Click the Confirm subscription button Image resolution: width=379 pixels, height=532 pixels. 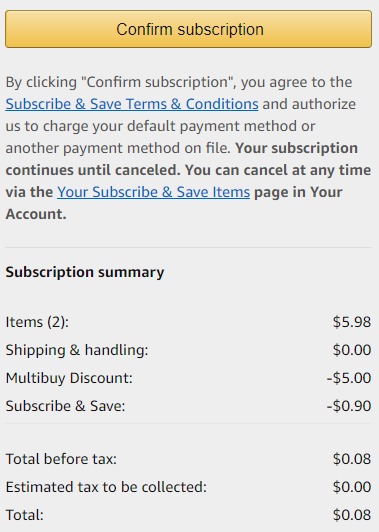tap(189, 29)
